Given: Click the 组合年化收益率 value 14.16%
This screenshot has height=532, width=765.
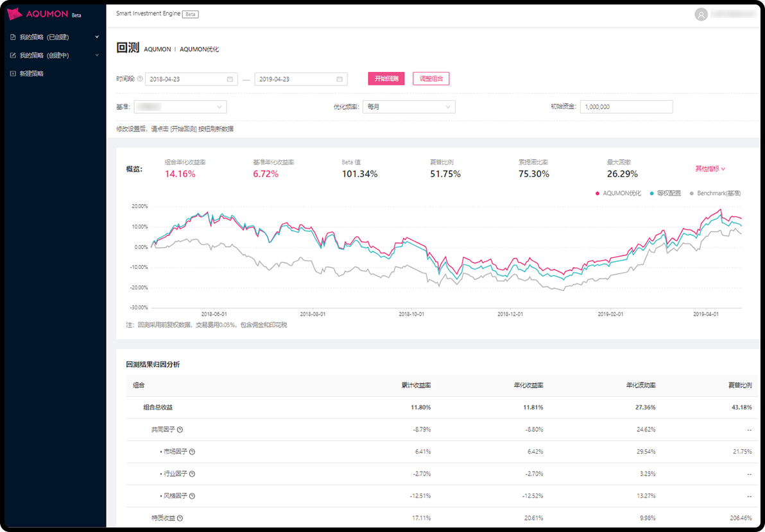Looking at the screenshot, I should point(180,175).
